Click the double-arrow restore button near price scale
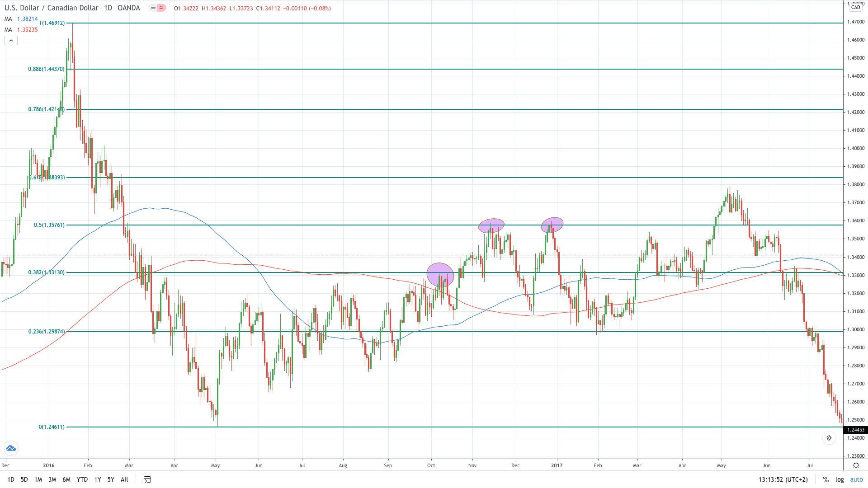Screen dimensions: 868x488 click(830, 438)
